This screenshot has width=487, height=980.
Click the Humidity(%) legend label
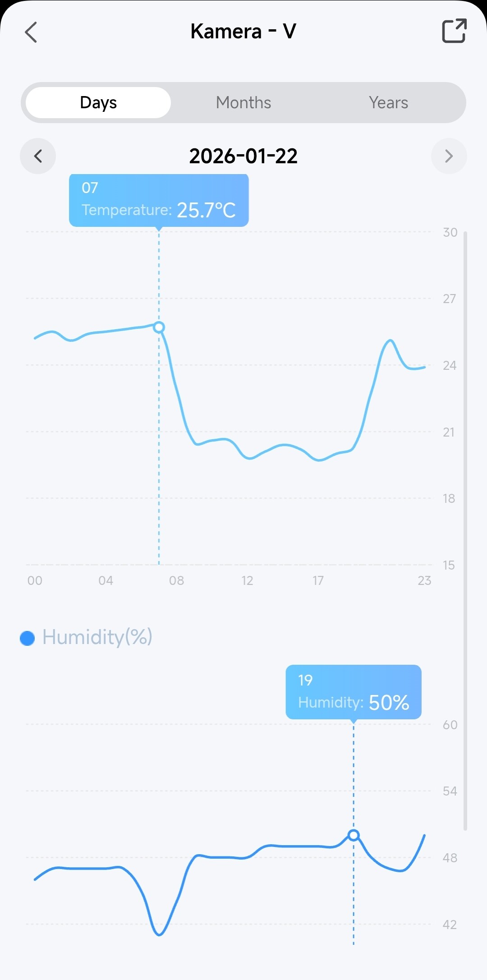coord(97,637)
